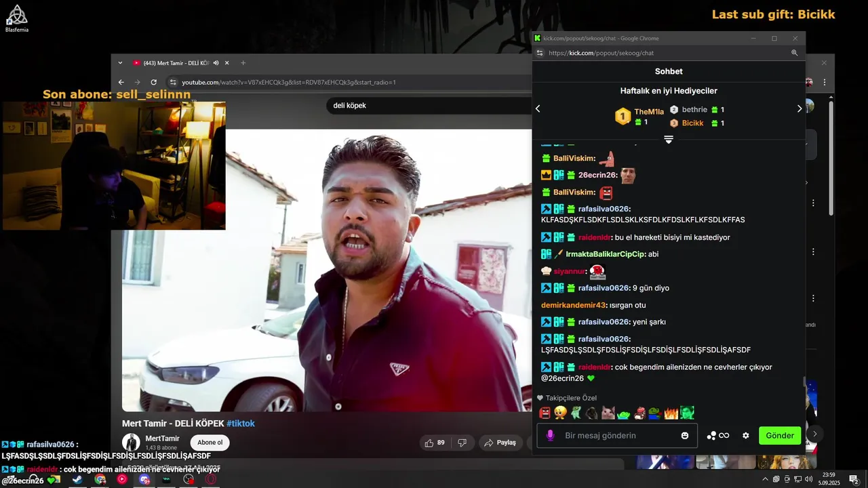The width and height of the screenshot is (868, 488).
Task: Insert the sad yellow emoji emote
Action: [560, 412]
